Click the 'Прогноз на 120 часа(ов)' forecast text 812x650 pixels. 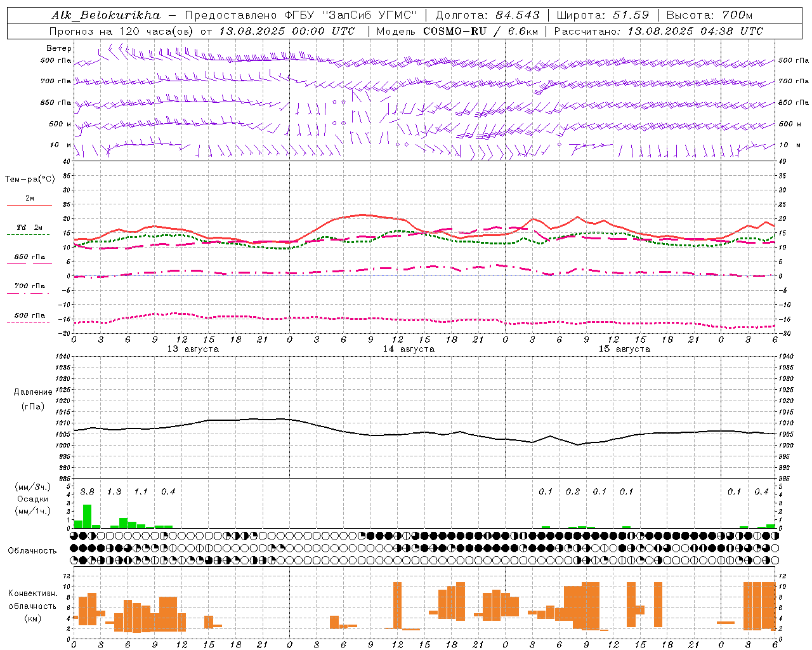tap(122, 31)
